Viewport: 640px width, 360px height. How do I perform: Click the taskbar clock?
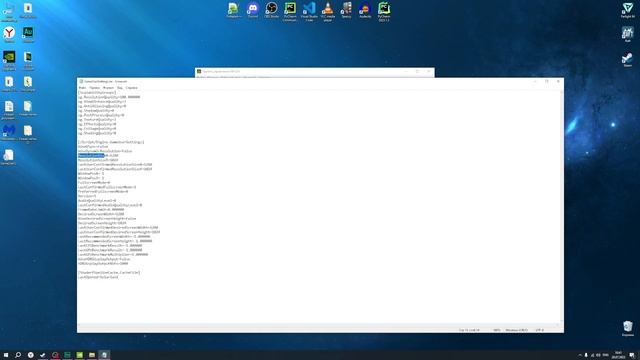point(618,355)
